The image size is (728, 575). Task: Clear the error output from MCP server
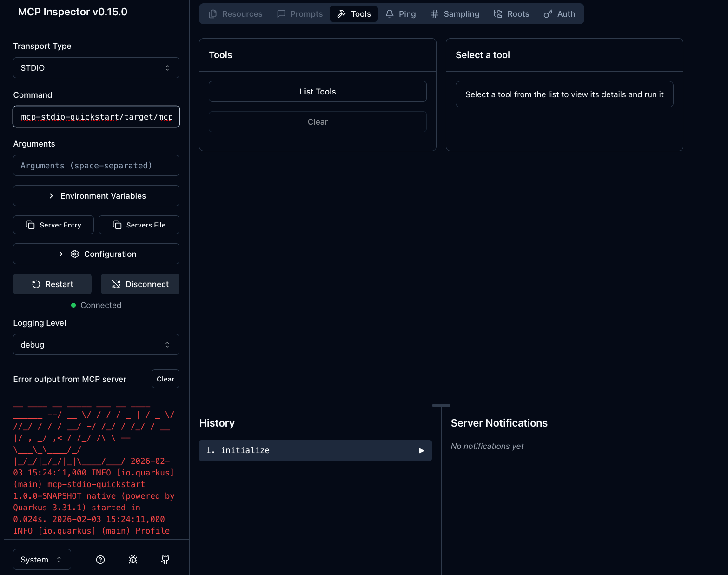pos(165,379)
